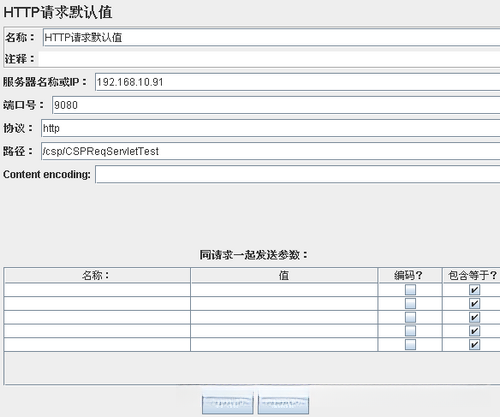Select the name cell in the first parameter row
This screenshot has width=500, height=417.
pyautogui.click(x=97, y=290)
